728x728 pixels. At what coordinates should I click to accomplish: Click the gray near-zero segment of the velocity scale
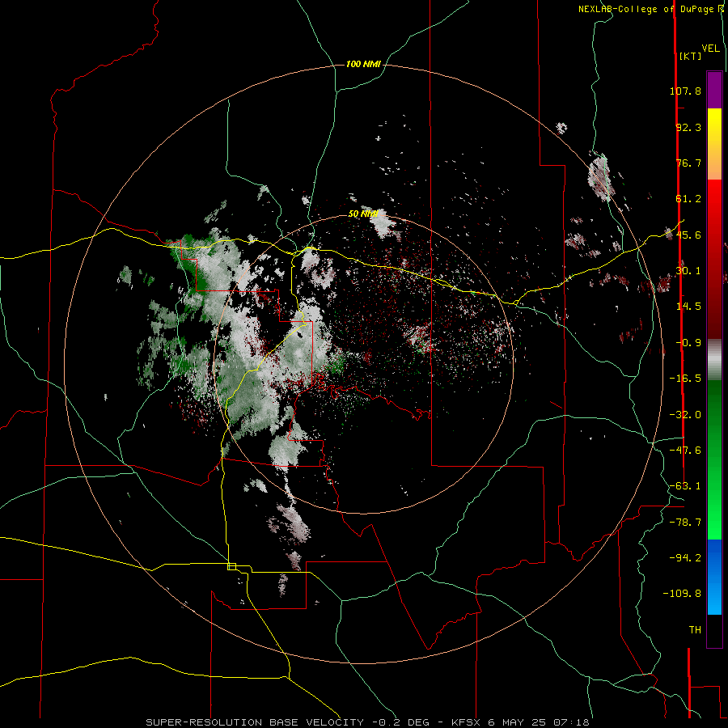[714, 359]
